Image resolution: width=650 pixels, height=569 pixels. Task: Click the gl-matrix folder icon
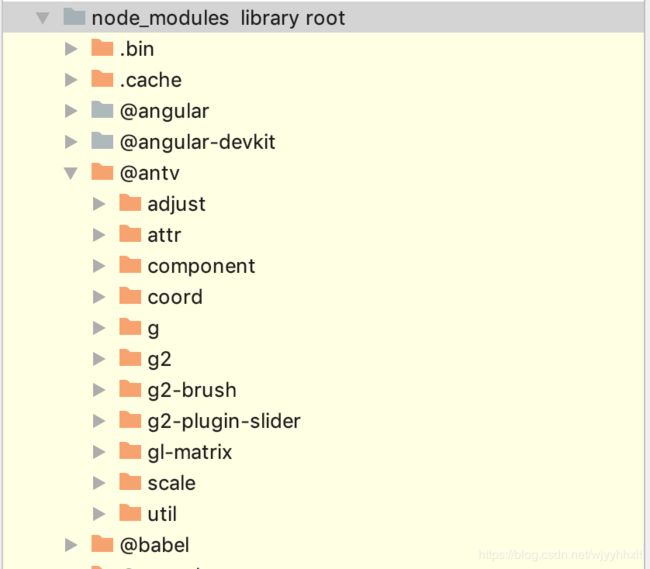[130, 451]
